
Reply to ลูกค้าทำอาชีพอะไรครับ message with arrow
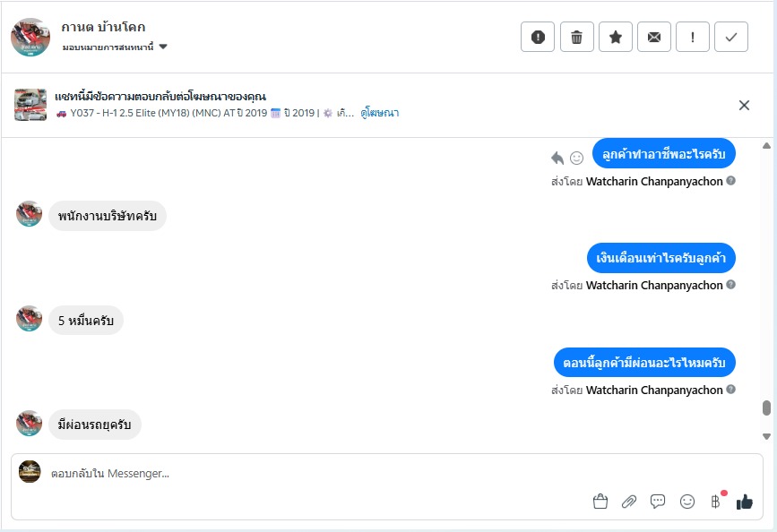[x=557, y=158]
